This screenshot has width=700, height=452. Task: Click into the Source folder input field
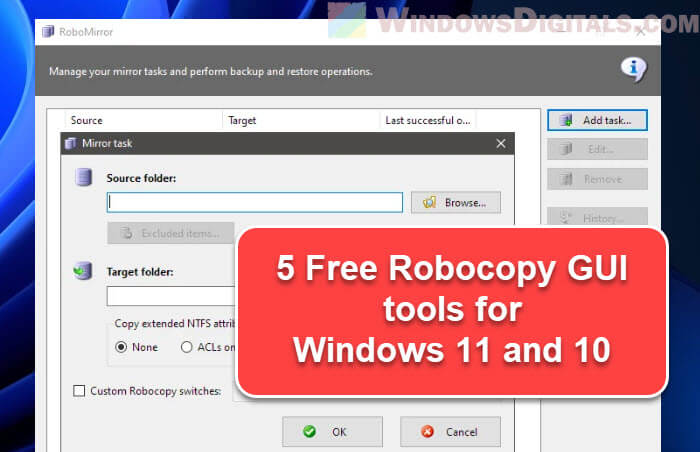point(255,202)
